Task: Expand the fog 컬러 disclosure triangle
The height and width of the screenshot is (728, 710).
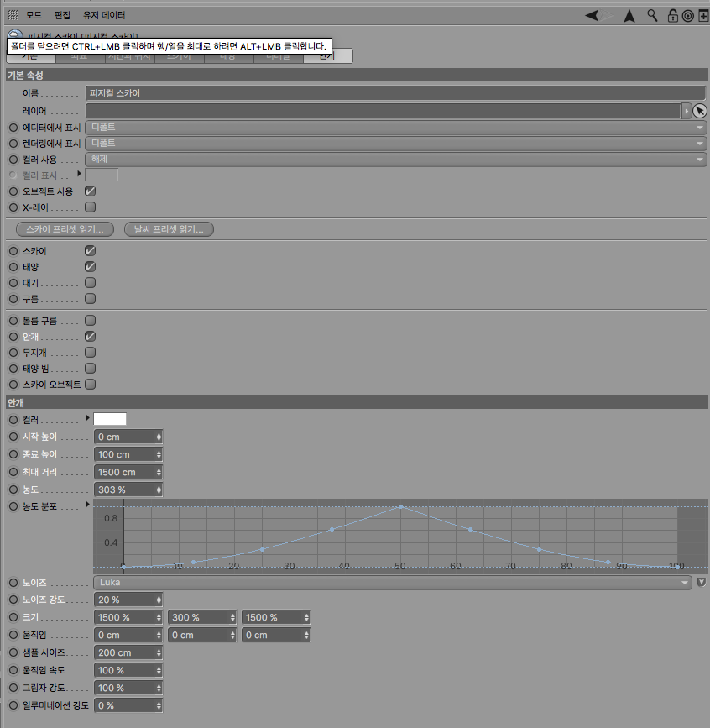Action: [x=86, y=418]
